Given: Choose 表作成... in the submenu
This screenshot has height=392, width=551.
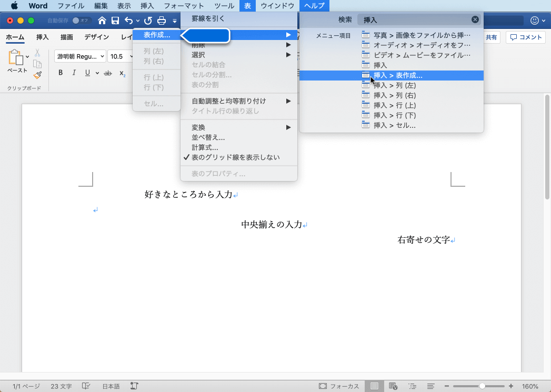Looking at the screenshot, I should (x=157, y=35).
